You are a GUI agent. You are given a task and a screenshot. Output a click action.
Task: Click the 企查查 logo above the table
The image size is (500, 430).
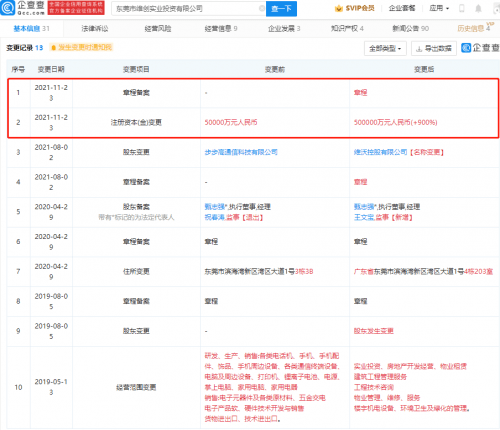[x=480, y=48]
